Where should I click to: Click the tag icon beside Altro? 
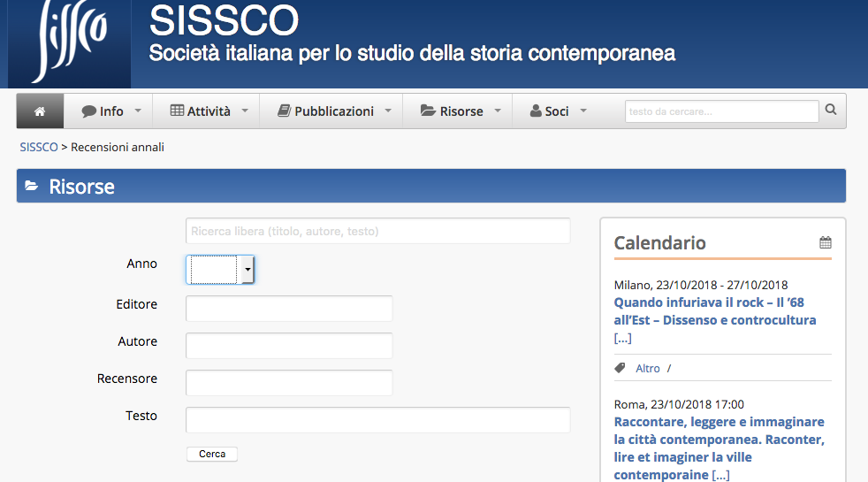click(620, 368)
